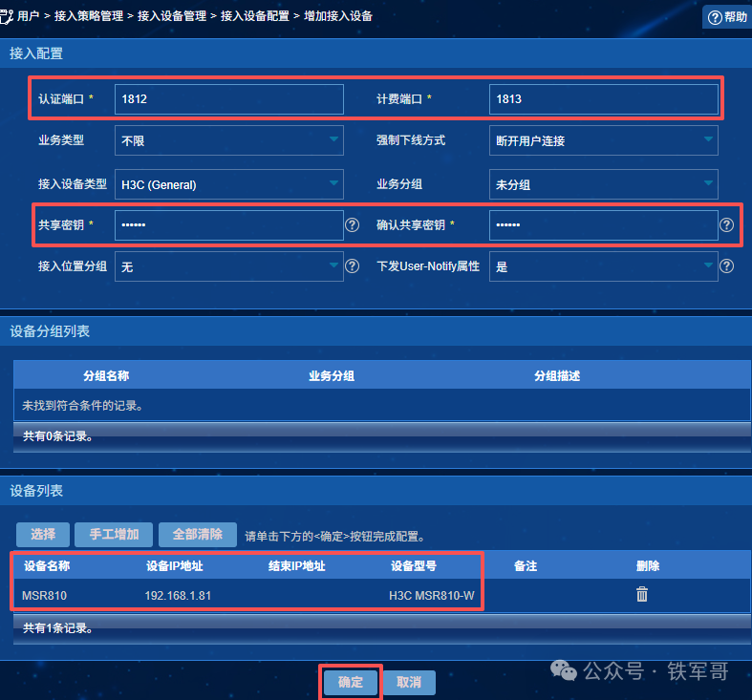Click help icon beside 下发User-Notify属性 dropdown
This screenshot has width=752, height=700.
pyautogui.click(x=727, y=266)
